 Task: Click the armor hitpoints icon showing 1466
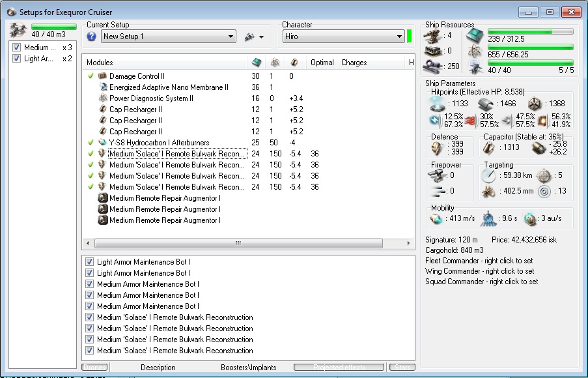tap(486, 104)
